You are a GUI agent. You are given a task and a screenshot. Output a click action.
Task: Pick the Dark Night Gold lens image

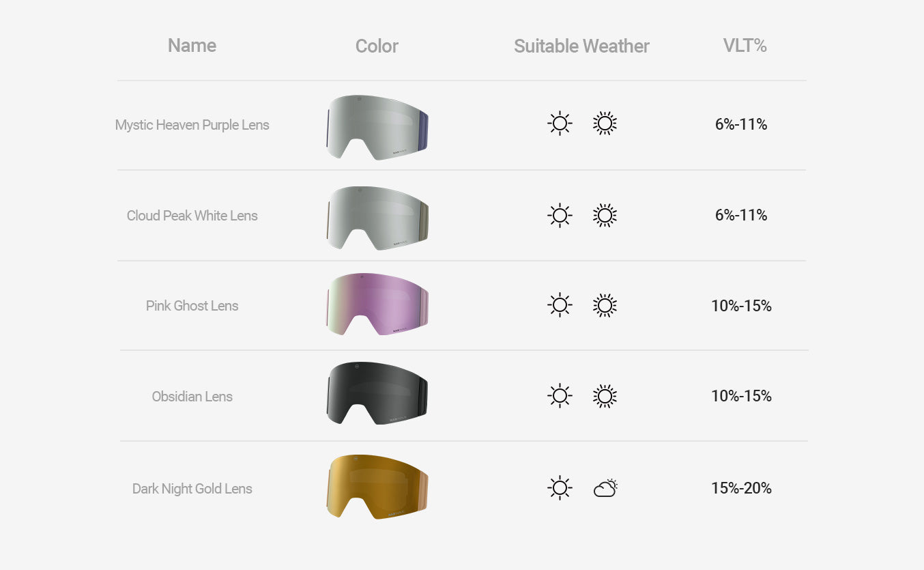[377, 486]
